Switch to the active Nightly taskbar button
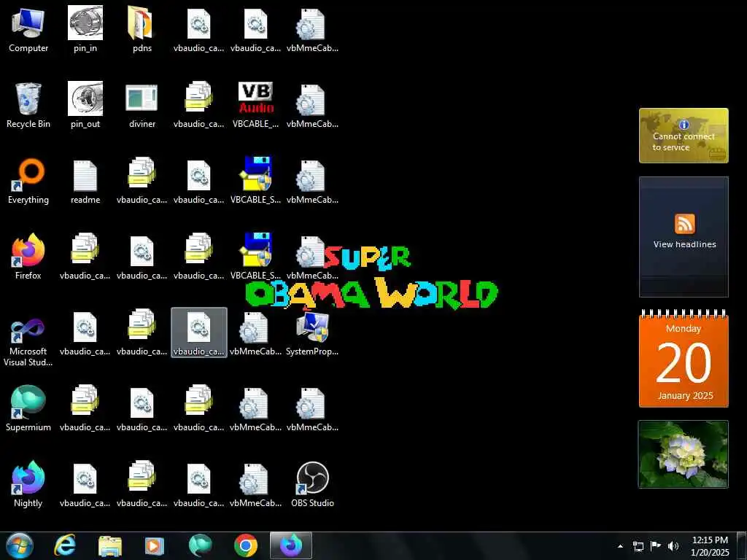This screenshot has width=747, height=560. point(291,545)
